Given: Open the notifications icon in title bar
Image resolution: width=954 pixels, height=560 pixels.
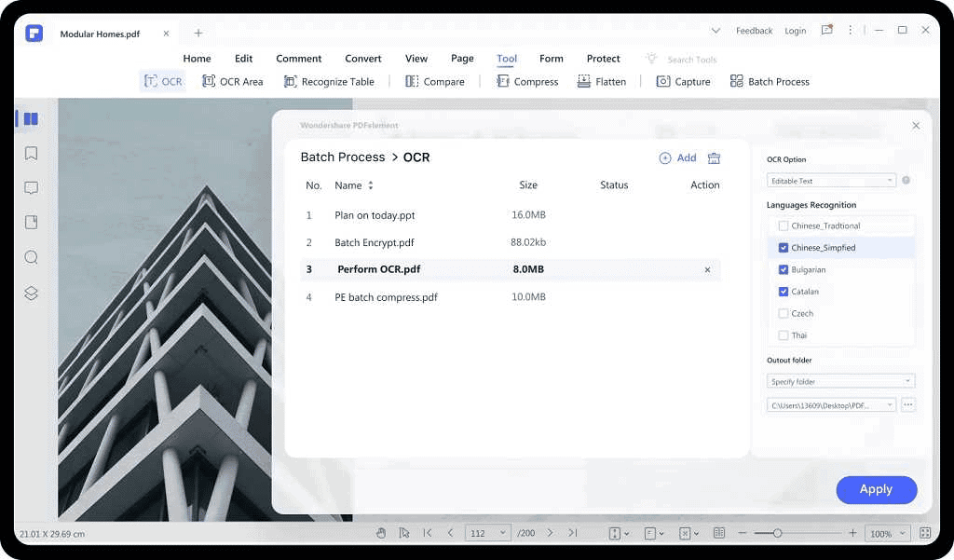Looking at the screenshot, I should point(827,30).
